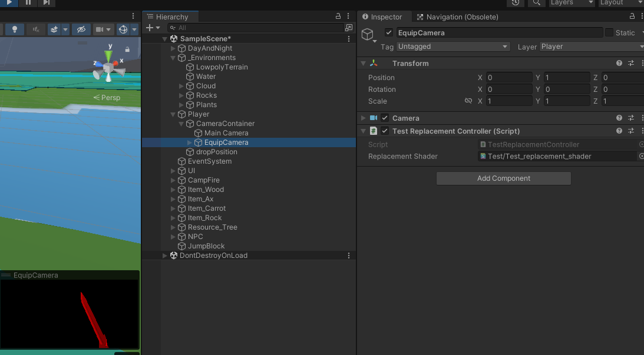Click the EquipCamera name field

point(500,33)
